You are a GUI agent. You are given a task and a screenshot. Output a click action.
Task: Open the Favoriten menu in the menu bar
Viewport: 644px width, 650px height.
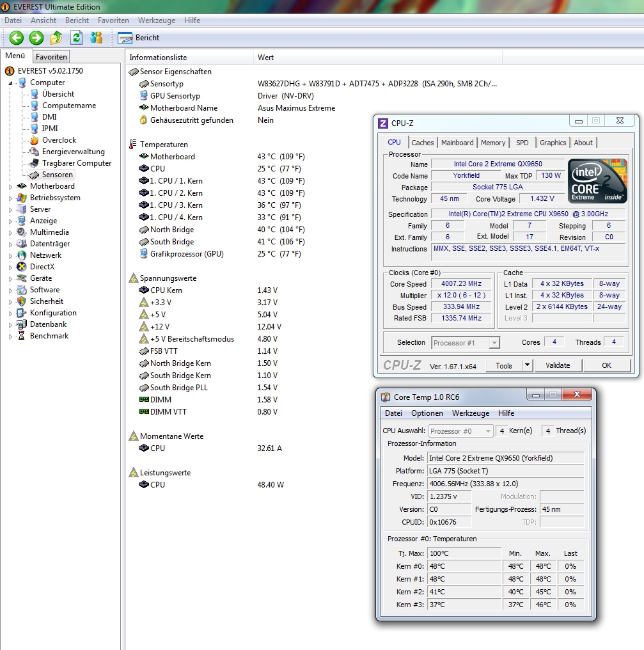[x=113, y=20]
